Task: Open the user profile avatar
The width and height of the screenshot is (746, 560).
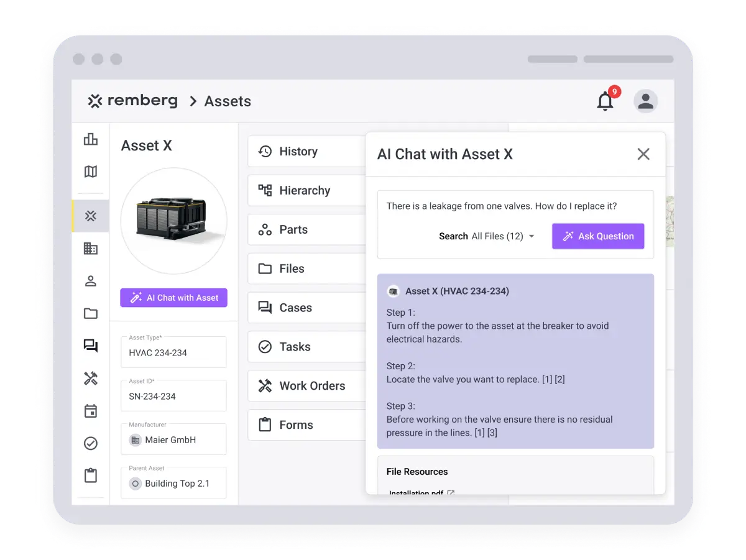Action: [x=646, y=101]
